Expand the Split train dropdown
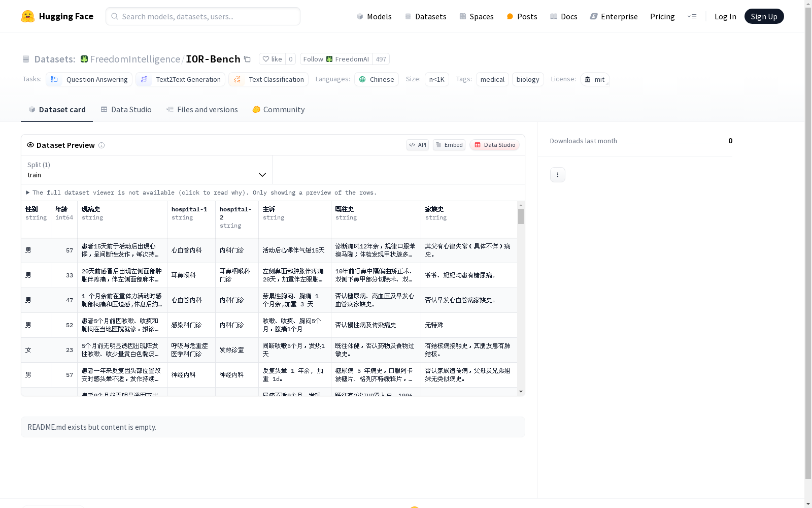 pyautogui.click(x=147, y=170)
